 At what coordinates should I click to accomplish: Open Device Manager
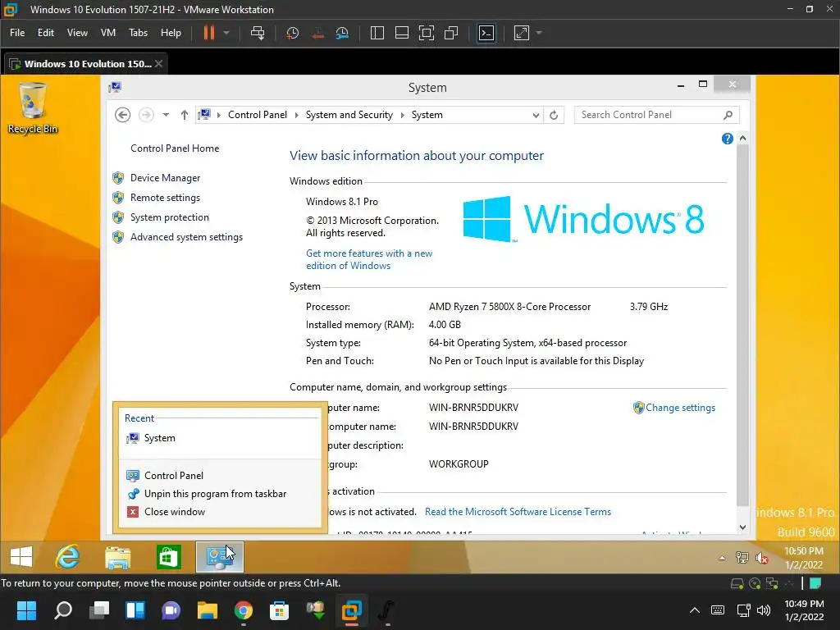tap(165, 178)
